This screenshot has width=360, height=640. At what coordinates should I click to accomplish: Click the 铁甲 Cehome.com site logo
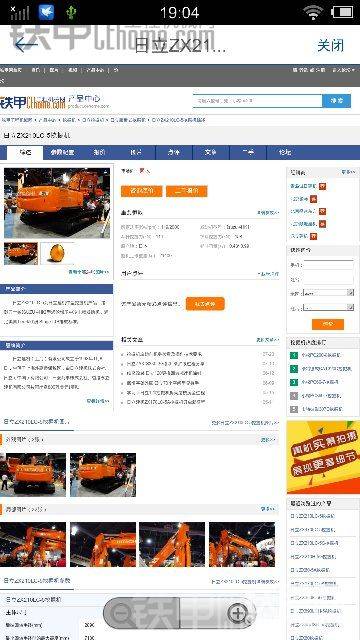click(x=33, y=102)
